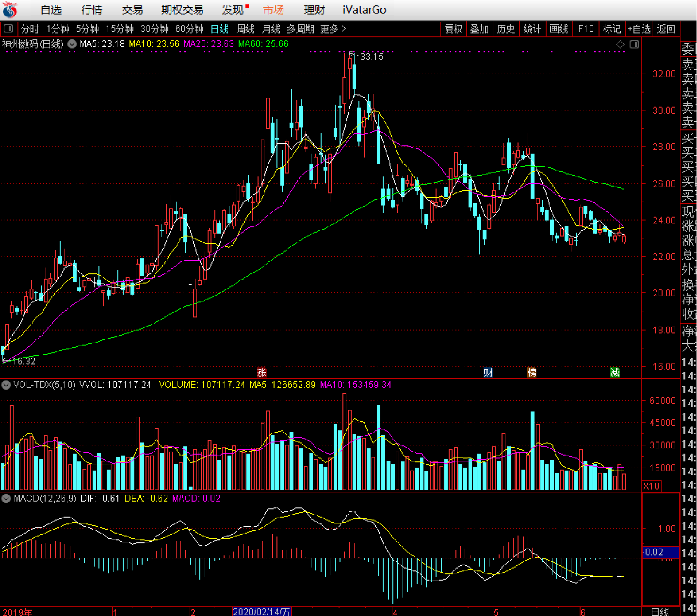Switch to 30分钟 period tab
697x616 pixels.
pos(155,29)
